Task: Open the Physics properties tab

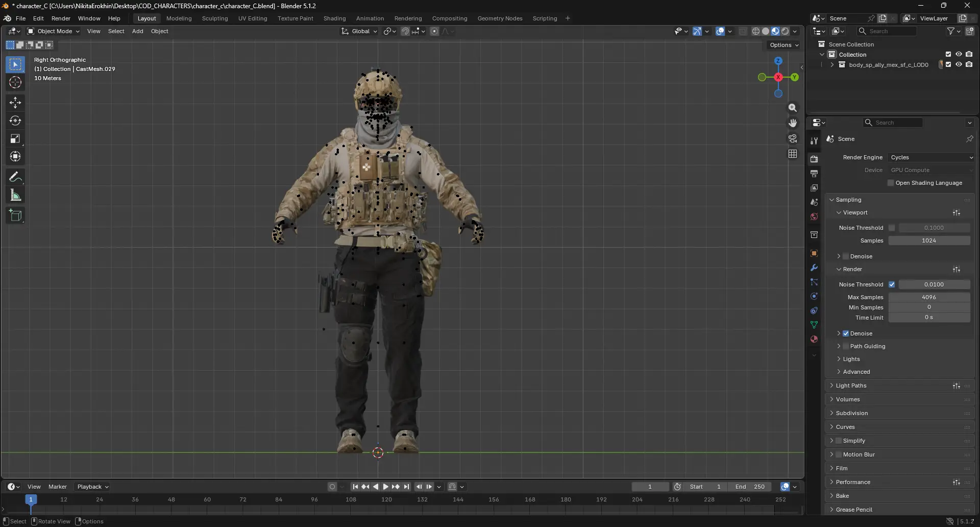Action: [x=814, y=296]
